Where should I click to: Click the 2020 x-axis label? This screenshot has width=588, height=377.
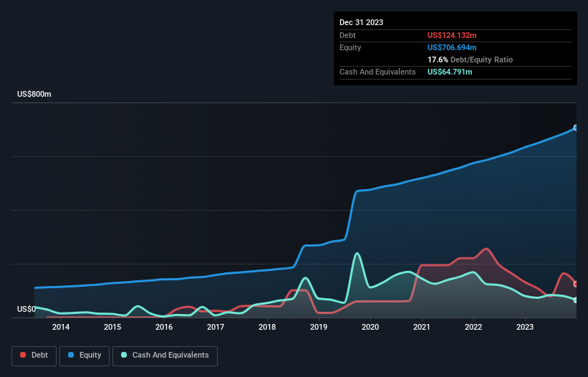(x=370, y=327)
